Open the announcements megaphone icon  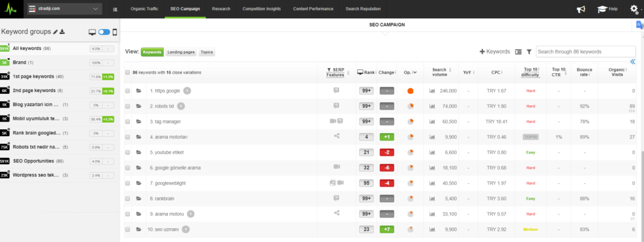click(x=580, y=9)
